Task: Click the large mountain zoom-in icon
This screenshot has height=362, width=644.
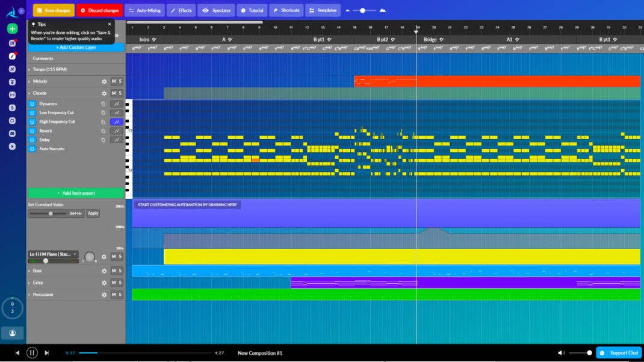Action: click(382, 10)
